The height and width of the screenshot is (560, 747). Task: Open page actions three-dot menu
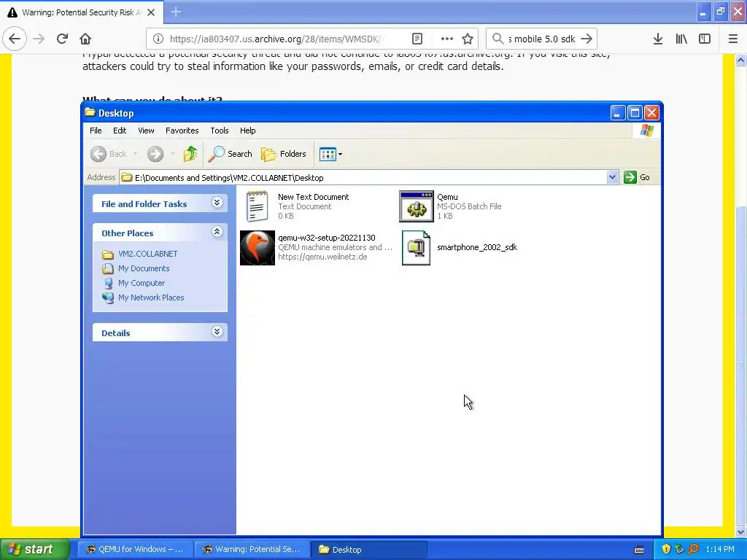[446, 39]
